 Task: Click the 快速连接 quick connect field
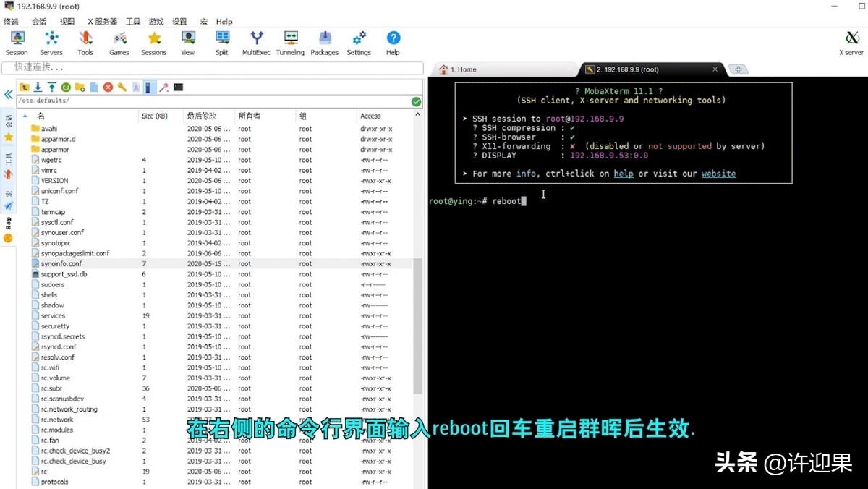(212, 67)
